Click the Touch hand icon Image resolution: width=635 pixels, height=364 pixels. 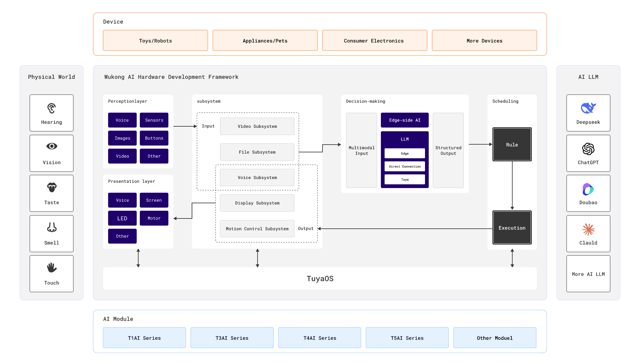[52, 267]
